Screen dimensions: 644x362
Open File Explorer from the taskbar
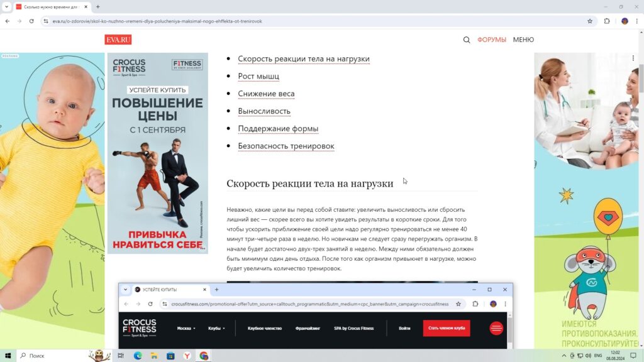click(x=154, y=356)
